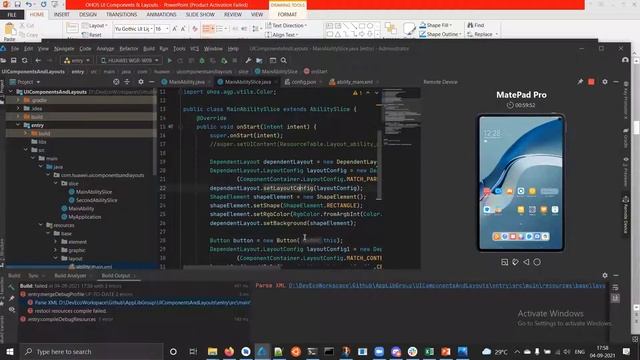Viewport: 640px width, 360px height.
Task: Open the entry run configuration dropdown
Action: (77, 60)
